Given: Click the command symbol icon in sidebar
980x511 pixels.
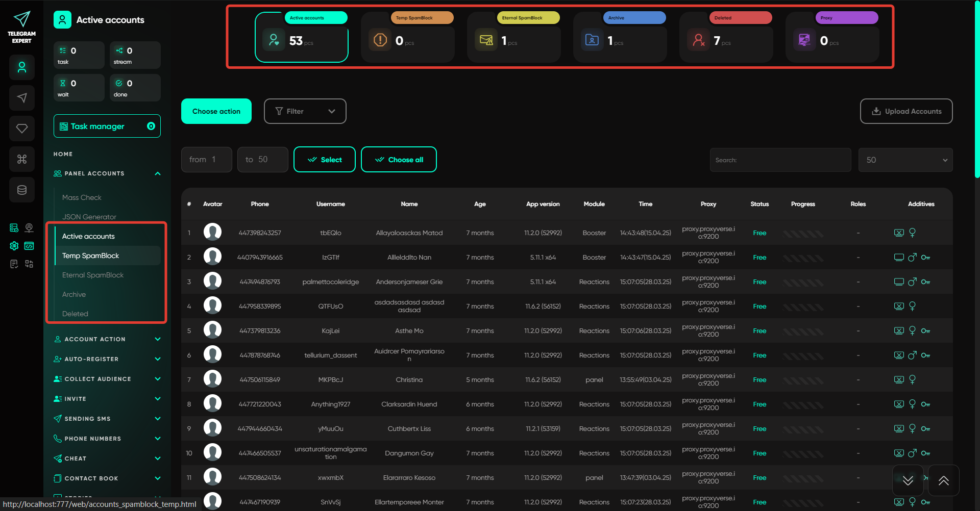Looking at the screenshot, I should coord(22,159).
